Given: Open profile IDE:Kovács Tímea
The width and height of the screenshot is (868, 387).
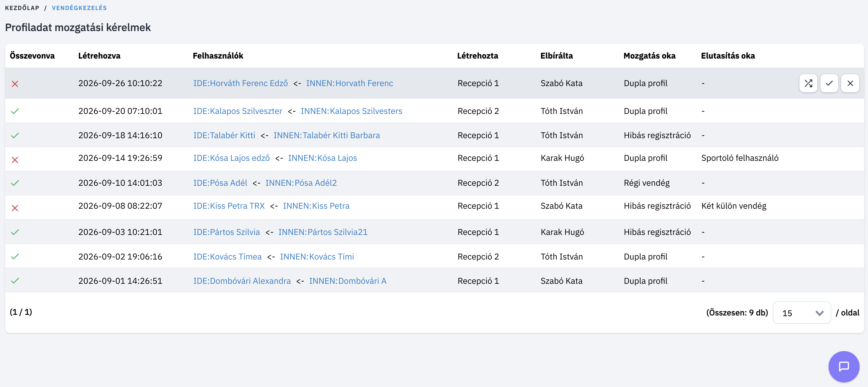Looking at the screenshot, I should click(x=228, y=257).
